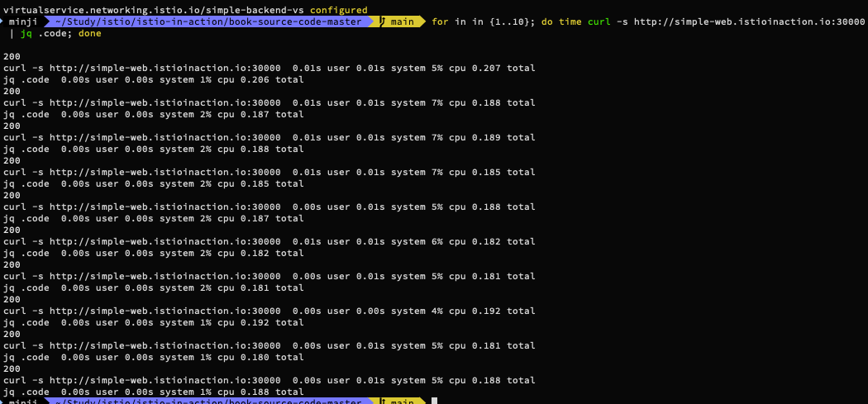Click the URL in the typed command line
The height and width of the screenshot is (404, 868).
749,22
